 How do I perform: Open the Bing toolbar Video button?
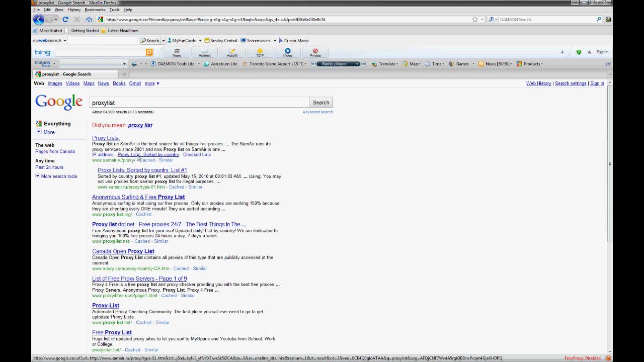(x=287, y=52)
